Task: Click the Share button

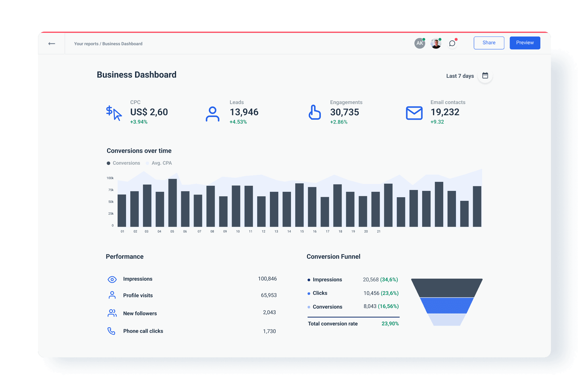Action: click(x=488, y=43)
